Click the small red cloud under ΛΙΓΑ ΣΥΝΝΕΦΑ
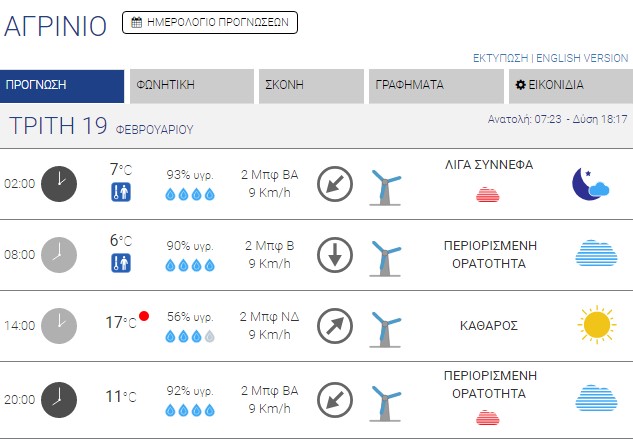 [x=488, y=193]
